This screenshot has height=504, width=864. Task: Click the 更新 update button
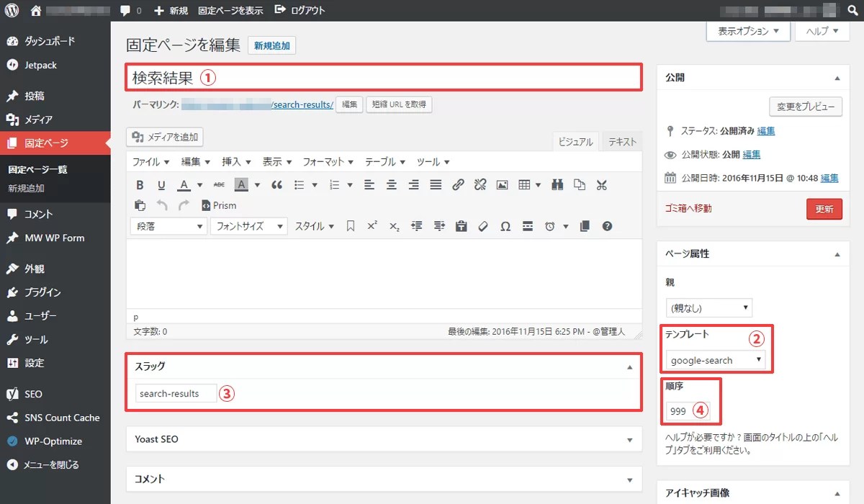pos(824,209)
